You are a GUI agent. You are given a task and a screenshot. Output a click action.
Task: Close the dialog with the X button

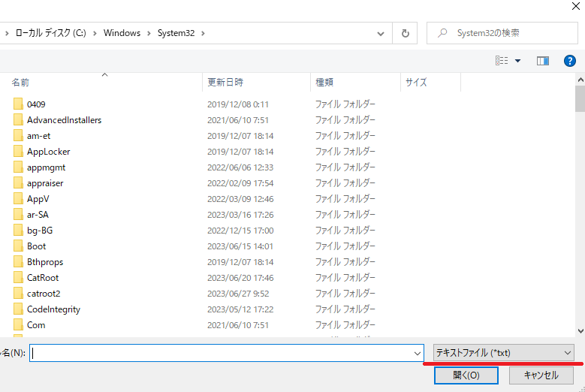click(x=576, y=6)
